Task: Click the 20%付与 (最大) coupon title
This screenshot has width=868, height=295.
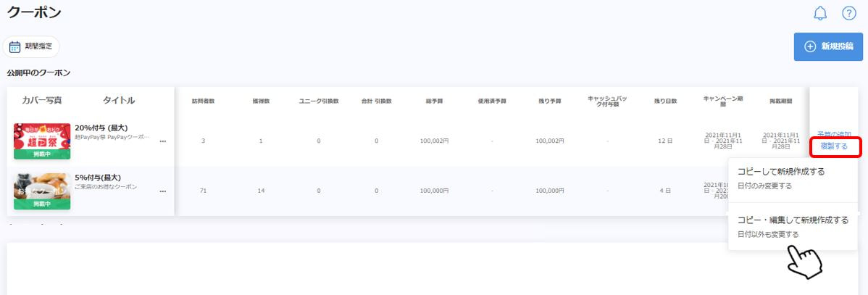Action: (101, 128)
